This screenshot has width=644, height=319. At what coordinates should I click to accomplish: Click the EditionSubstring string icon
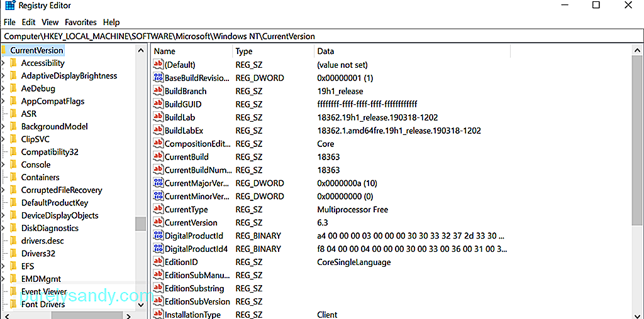click(158, 288)
